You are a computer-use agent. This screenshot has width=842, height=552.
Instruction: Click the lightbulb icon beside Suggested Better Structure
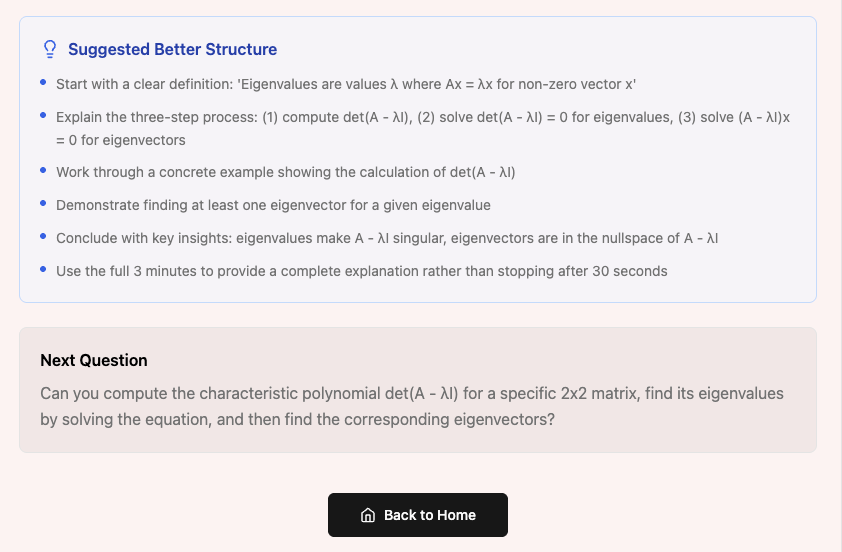click(49, 49)
